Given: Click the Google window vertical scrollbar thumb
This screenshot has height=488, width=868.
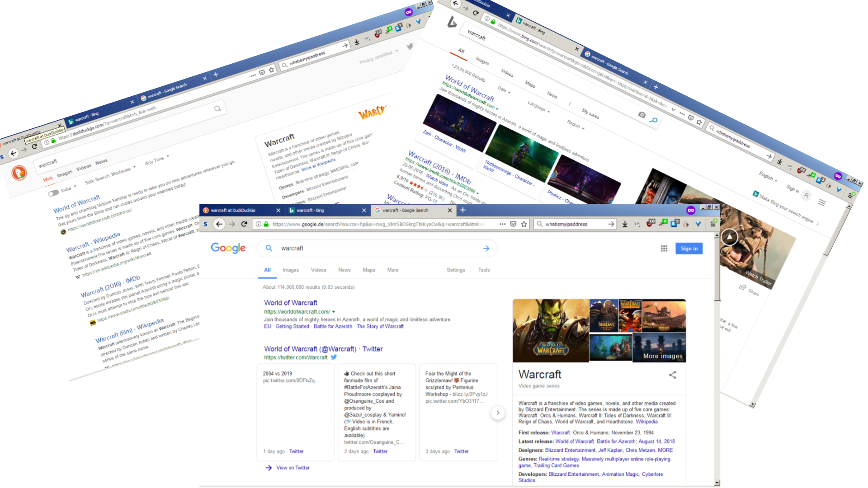Looking at the screenshot, I should tap(717, 270).
